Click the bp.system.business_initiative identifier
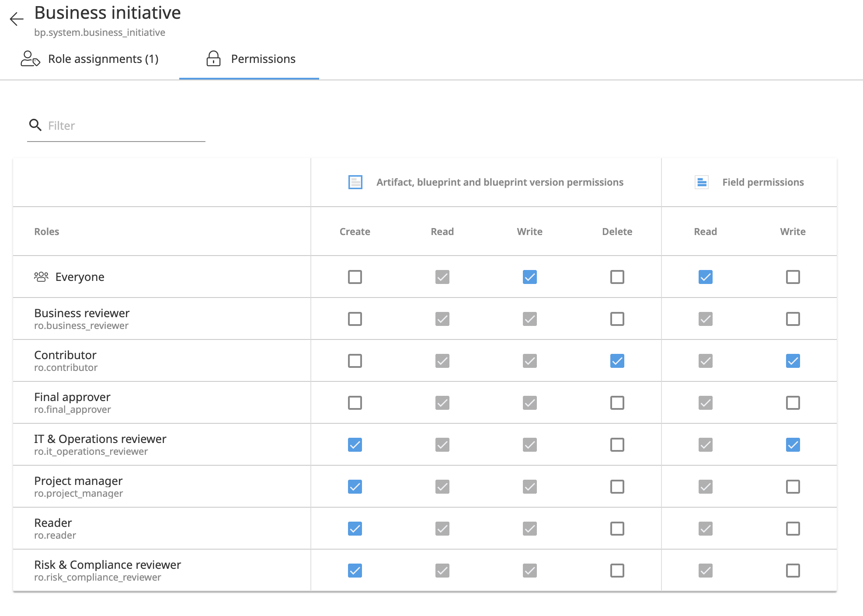863x616 pixels. coord(100,33)
